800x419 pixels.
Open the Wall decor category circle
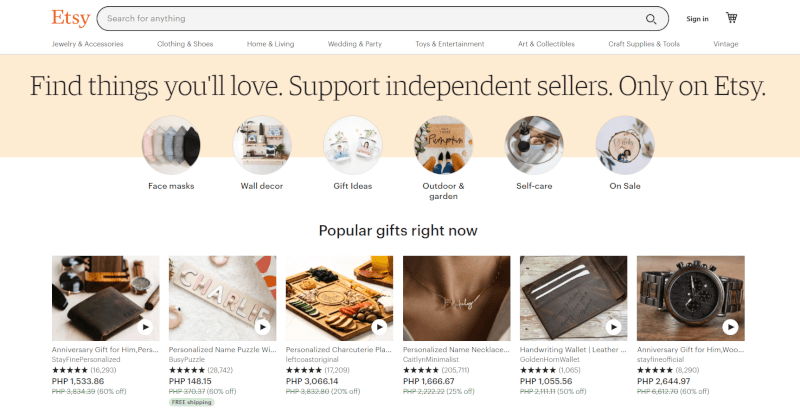tap(262, 145)
